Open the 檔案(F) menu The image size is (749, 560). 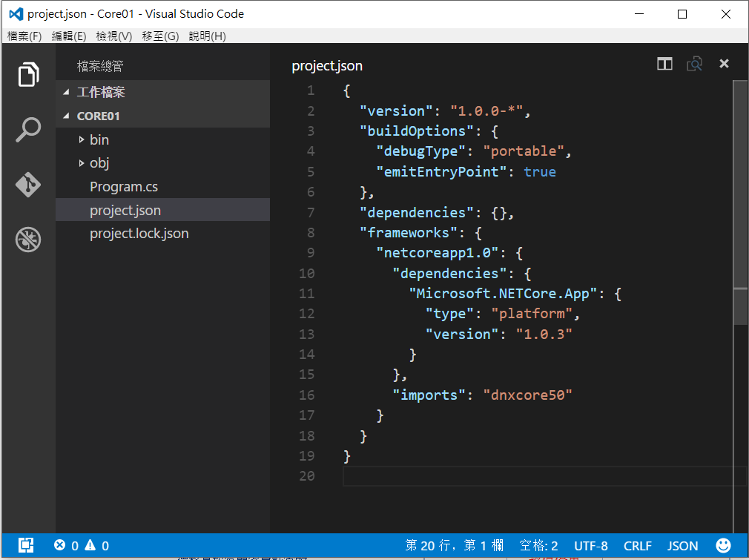[x=24, y=36]
